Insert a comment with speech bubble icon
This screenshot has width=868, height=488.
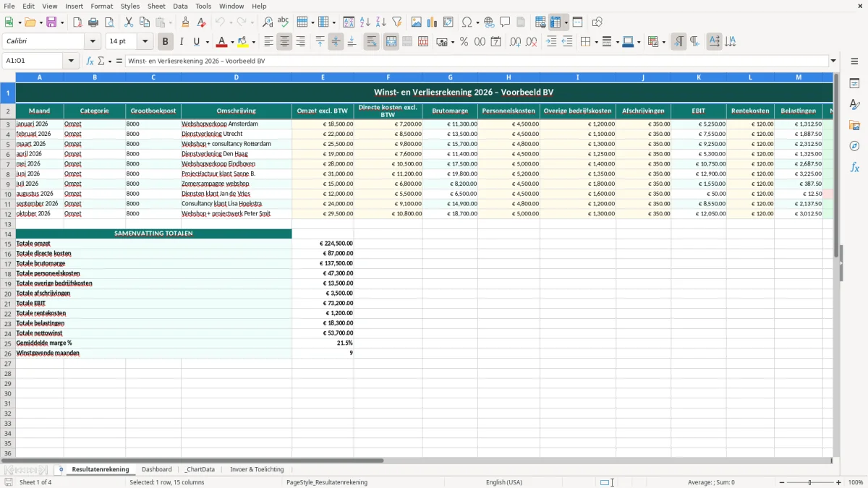click(x=506, y=22)
